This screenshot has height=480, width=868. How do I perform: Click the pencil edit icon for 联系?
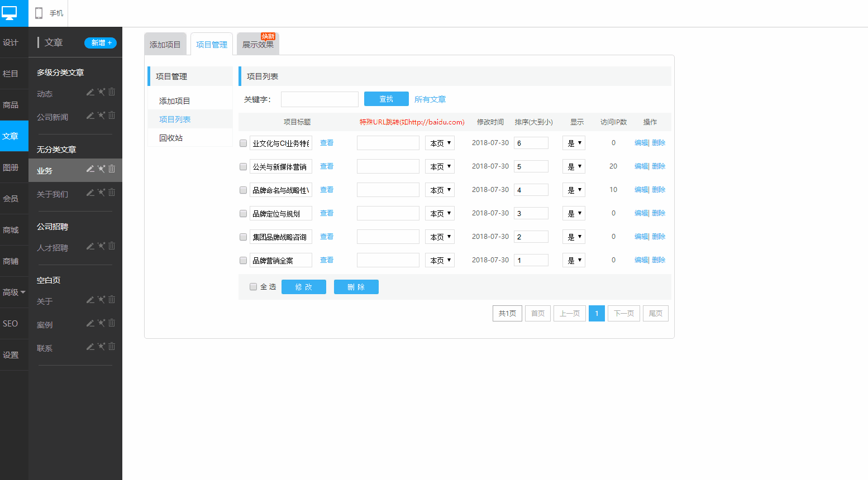(90, 347)
